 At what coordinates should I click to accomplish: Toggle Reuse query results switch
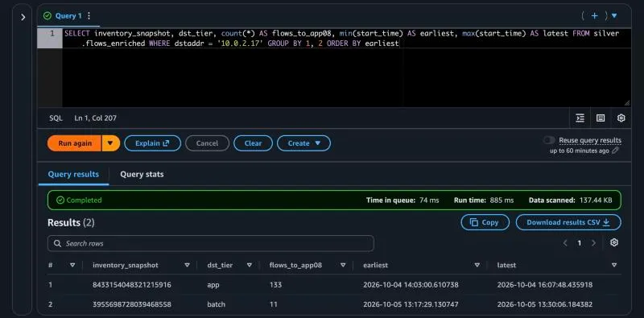[x=549, y=141]
